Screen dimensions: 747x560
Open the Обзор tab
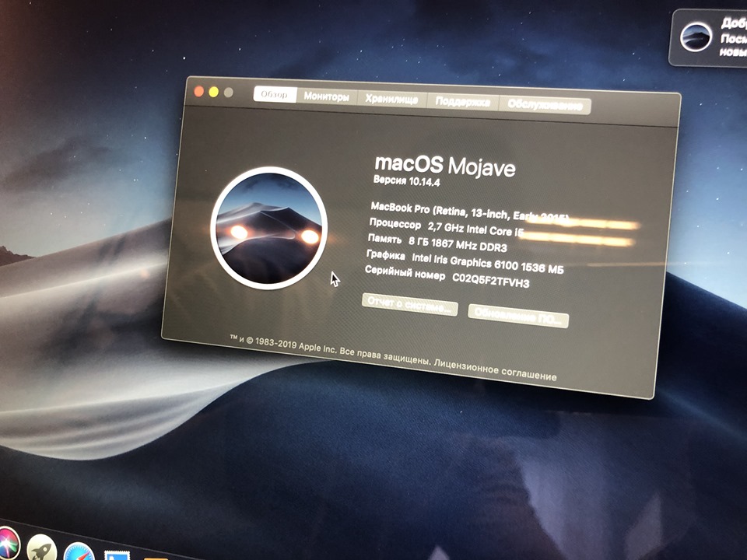[275, 94]
